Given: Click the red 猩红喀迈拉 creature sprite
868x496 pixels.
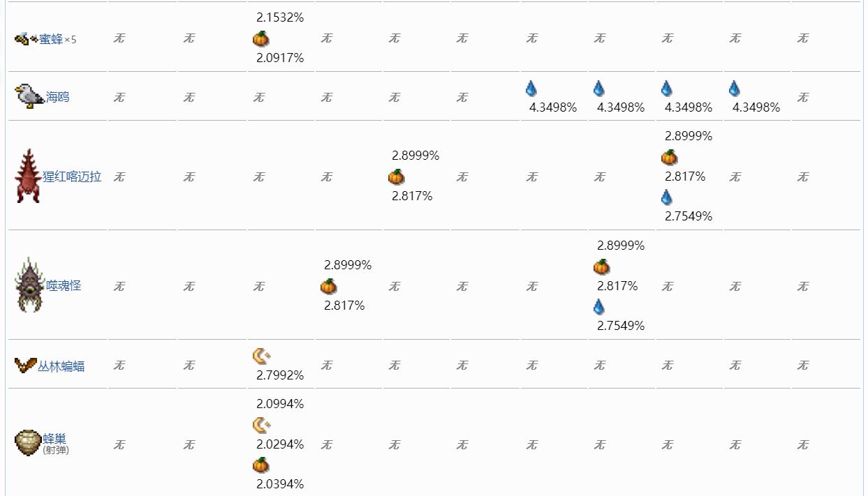Looking at the screenshot, I should [x=28, y=176].
